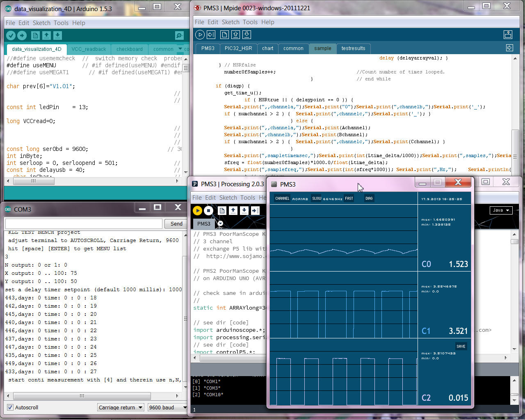Click the yellow Run button in Processing

pos(197,210)
